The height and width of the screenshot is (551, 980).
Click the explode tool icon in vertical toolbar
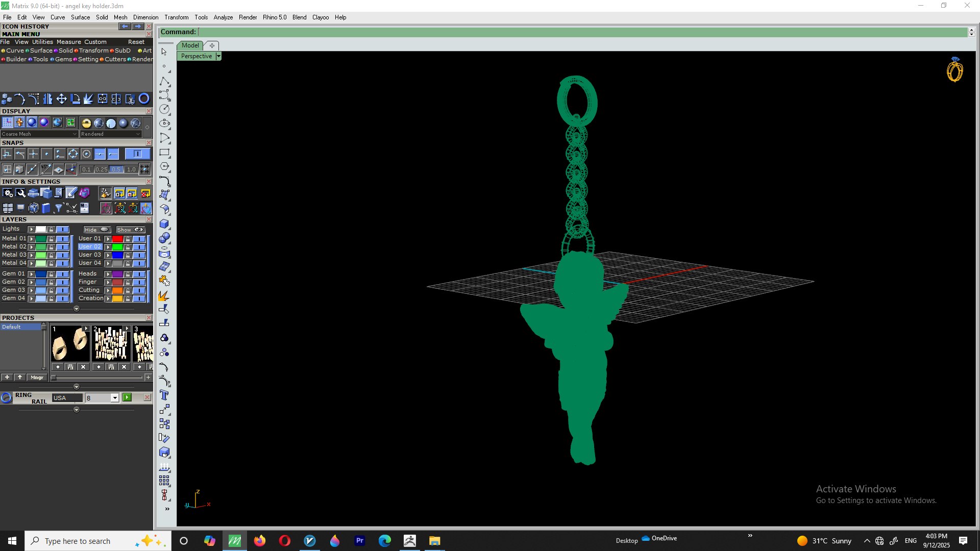[x=164, y=296]
